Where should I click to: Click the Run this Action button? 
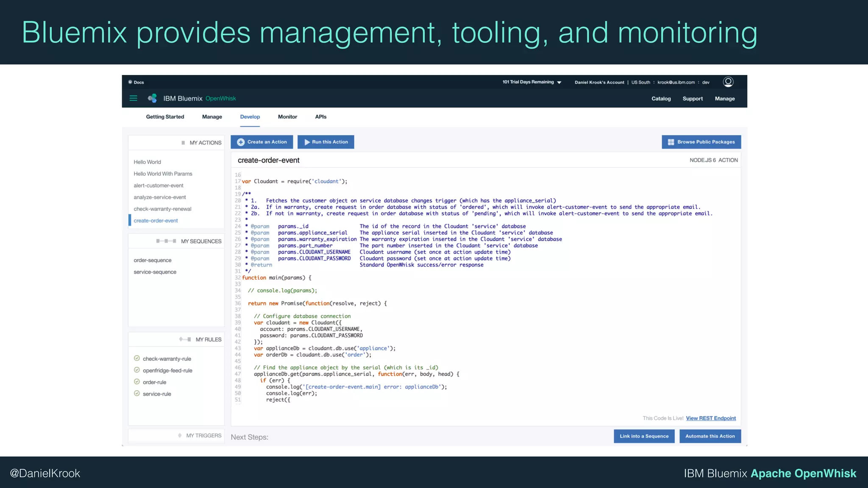[326, 142]
